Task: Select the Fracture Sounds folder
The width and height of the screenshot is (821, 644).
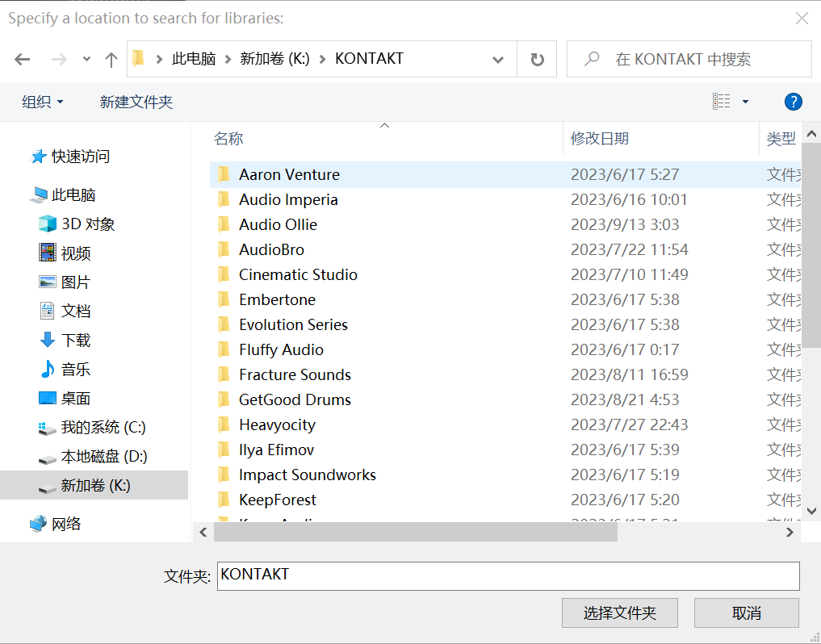Action: [x=295, y=375]
